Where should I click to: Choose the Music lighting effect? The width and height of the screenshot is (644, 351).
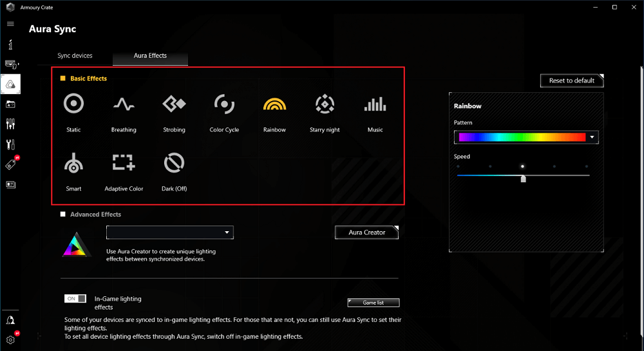coord(375,104)
